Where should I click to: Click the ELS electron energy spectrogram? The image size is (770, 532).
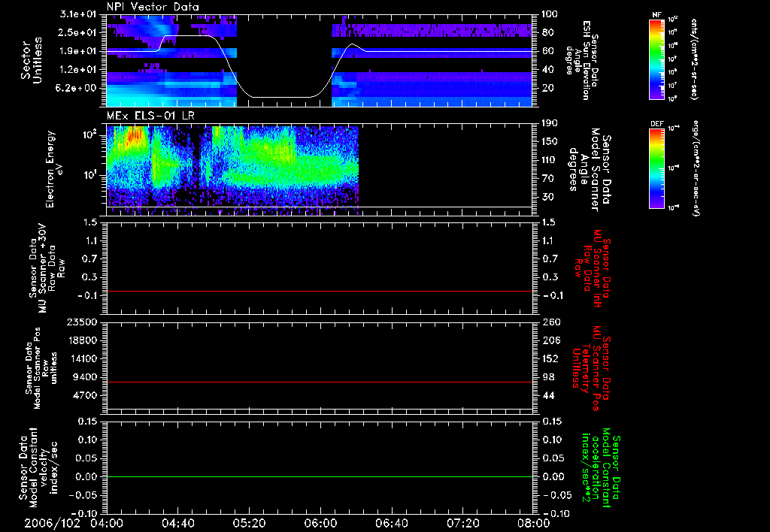(232, 170)
